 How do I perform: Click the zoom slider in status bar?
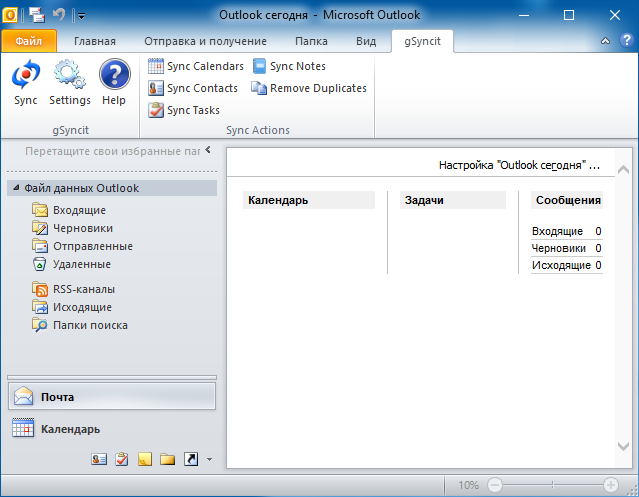551,484
